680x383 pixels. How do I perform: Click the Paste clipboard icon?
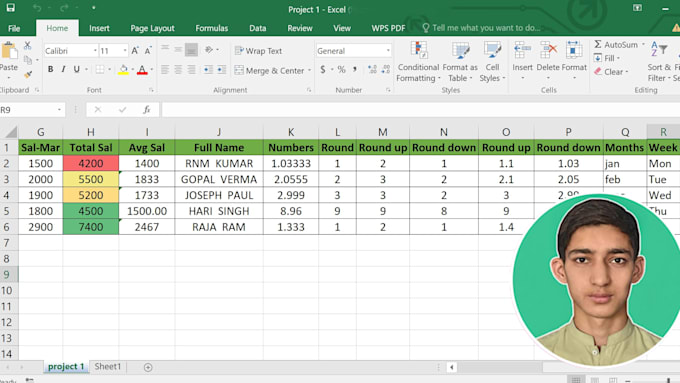point(9,51)
